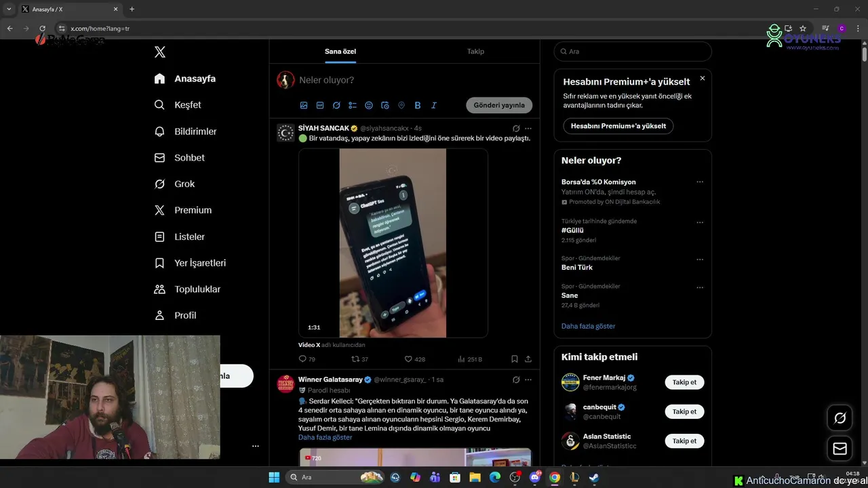Schedule the post with calendar icon
Viewport: 868px width, 488px height.
pos(385,106)
